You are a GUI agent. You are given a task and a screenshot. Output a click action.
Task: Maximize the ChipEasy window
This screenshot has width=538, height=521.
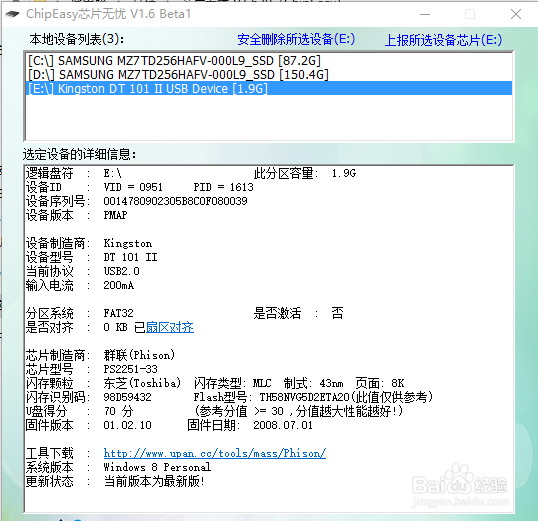[470, 14]
